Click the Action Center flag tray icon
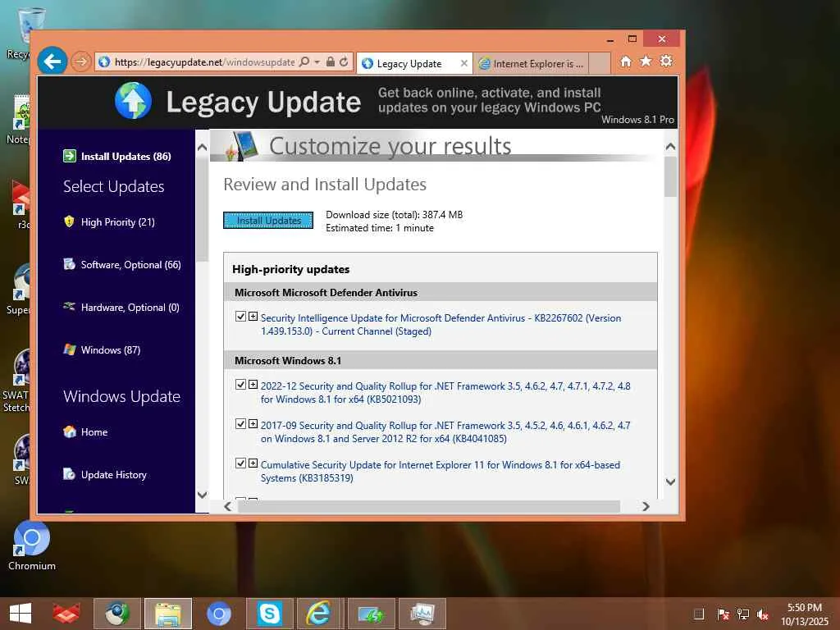Image resolution: width=840 pixels, height=630 pixels. coord(723,614)
